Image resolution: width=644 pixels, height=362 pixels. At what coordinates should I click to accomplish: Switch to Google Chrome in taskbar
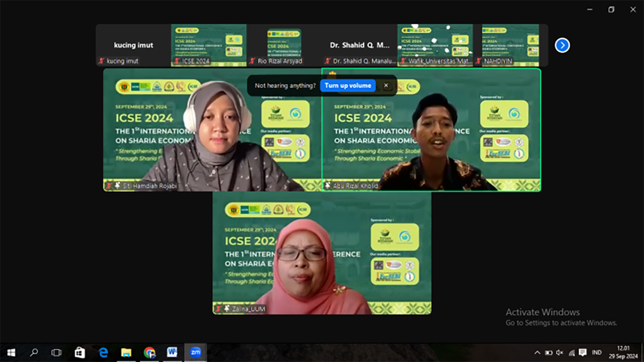(x=149, y=352)
